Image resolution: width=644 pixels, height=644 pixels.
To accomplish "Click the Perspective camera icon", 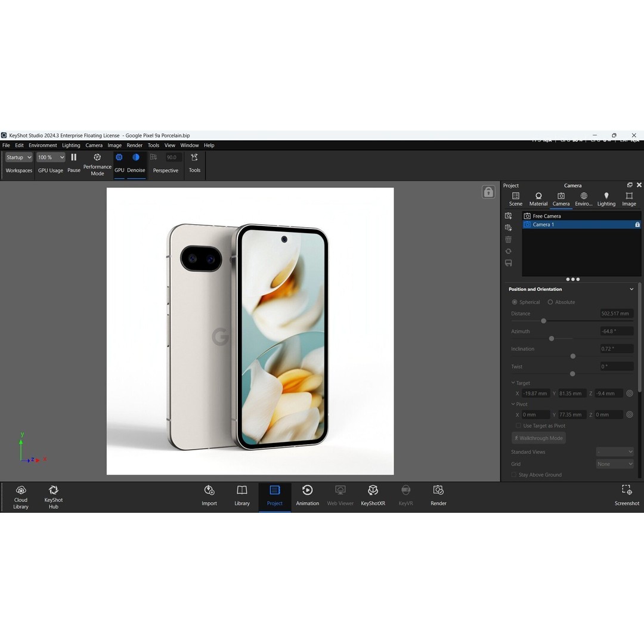I will [154, 157].
